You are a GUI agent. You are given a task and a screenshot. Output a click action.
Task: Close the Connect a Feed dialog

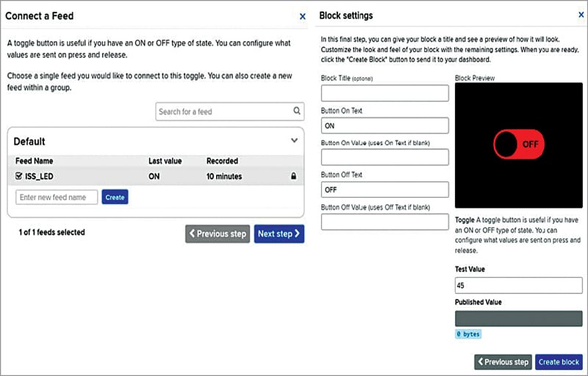(302, 15)
